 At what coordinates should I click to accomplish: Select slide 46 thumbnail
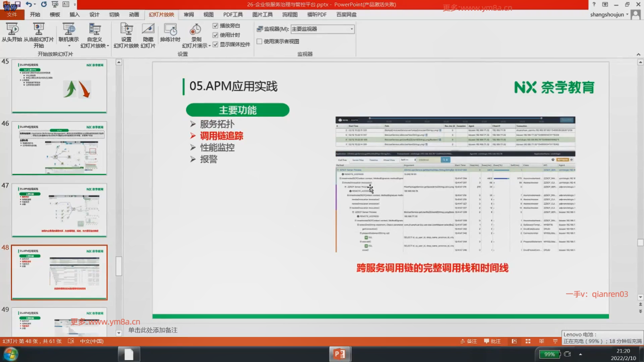(x=59, y=148)
